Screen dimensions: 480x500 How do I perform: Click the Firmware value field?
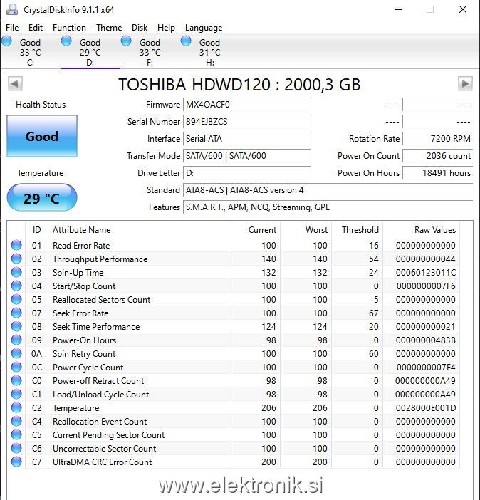247,105
